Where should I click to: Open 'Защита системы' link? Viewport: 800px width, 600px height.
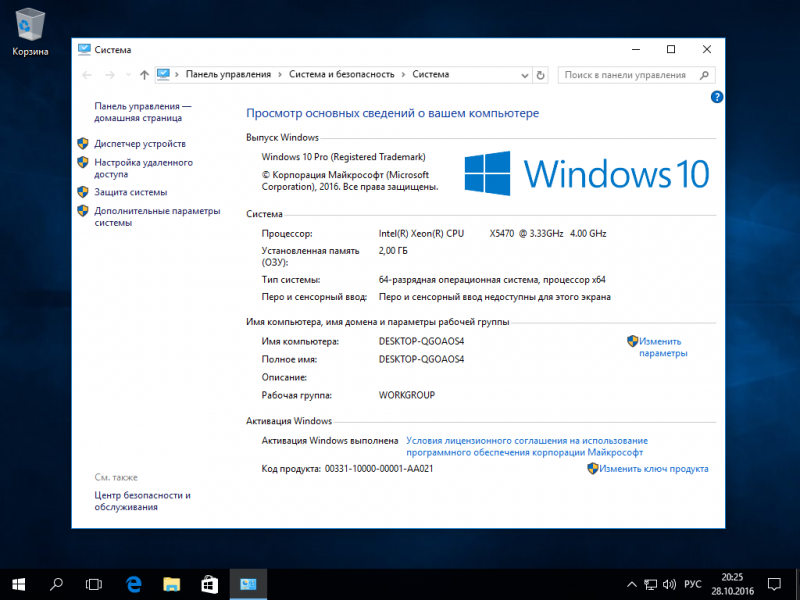coord(131,192)
